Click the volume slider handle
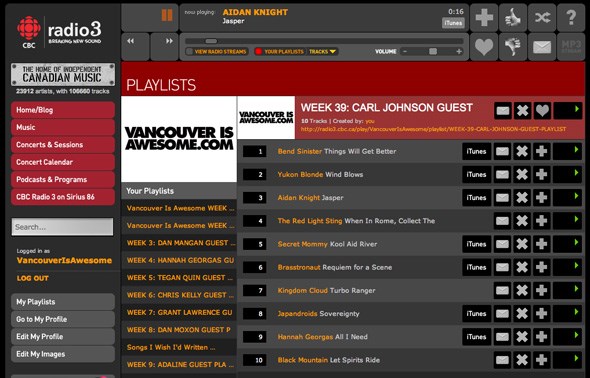Screen dimensions: 590x378 [x=433, y=52]
